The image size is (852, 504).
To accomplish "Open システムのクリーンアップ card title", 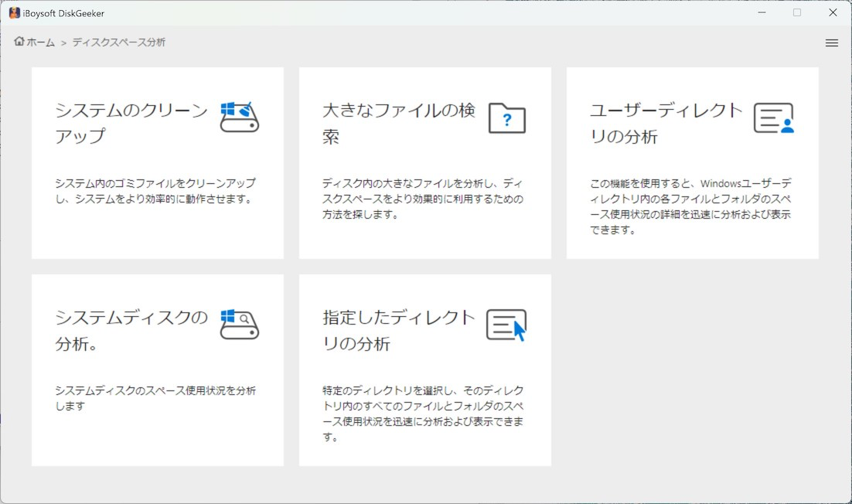I will (x=131, y=123).
